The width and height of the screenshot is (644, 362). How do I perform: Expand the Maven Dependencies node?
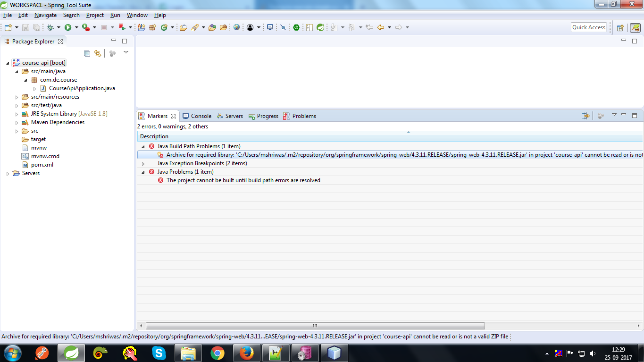click(x=17, y=122)
